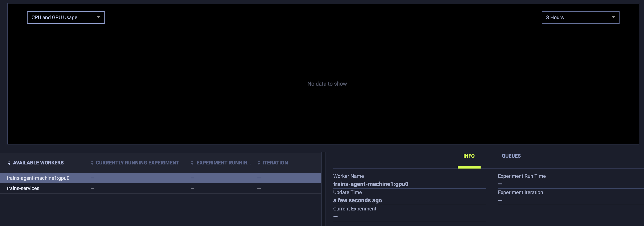The height and width of the screenshot is (226, 644).
Task: Switch to the INFO tab
Action: tap(469, 156)
